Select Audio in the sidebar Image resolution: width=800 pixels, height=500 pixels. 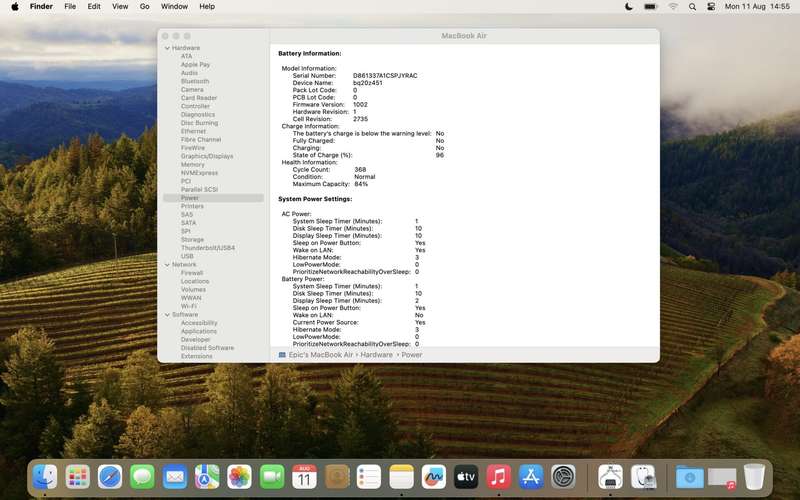point(189,73)
